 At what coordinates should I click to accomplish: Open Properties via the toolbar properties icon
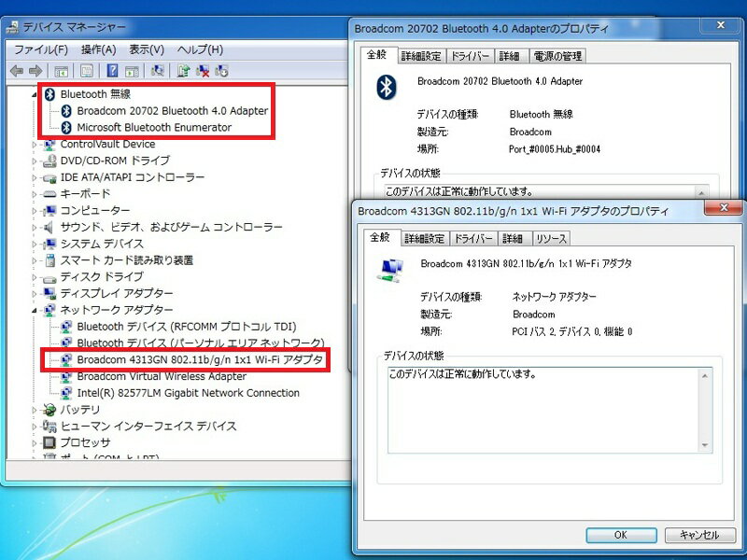point(87,72)
